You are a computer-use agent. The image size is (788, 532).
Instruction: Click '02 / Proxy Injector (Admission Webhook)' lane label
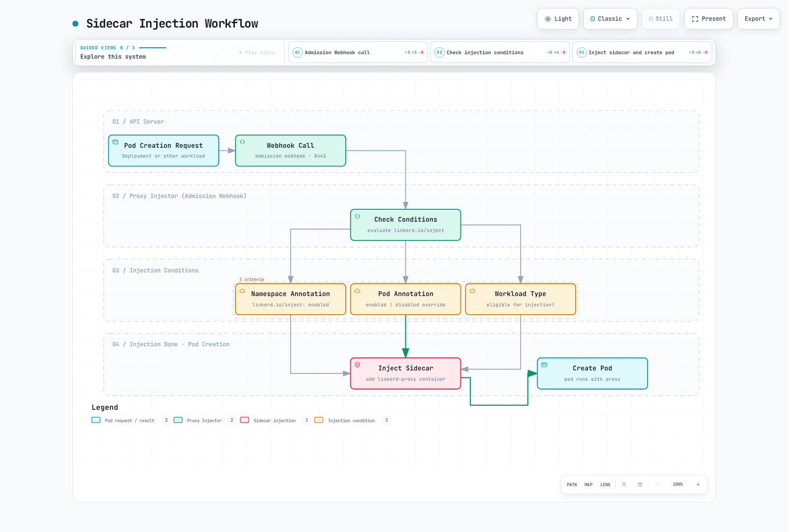click(x=179, y=196)
